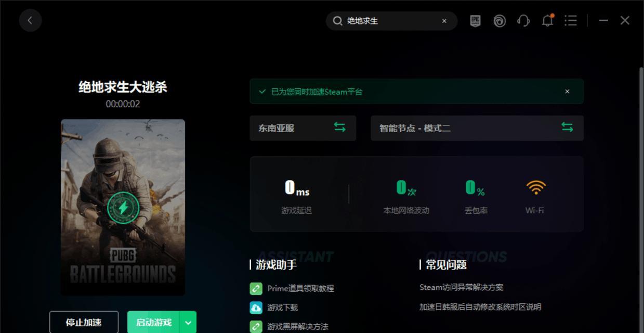Open Steam访问异常解决方案 article
This screenshot has width=644, height=333.
pyautogui.click(x=462, y=287)
